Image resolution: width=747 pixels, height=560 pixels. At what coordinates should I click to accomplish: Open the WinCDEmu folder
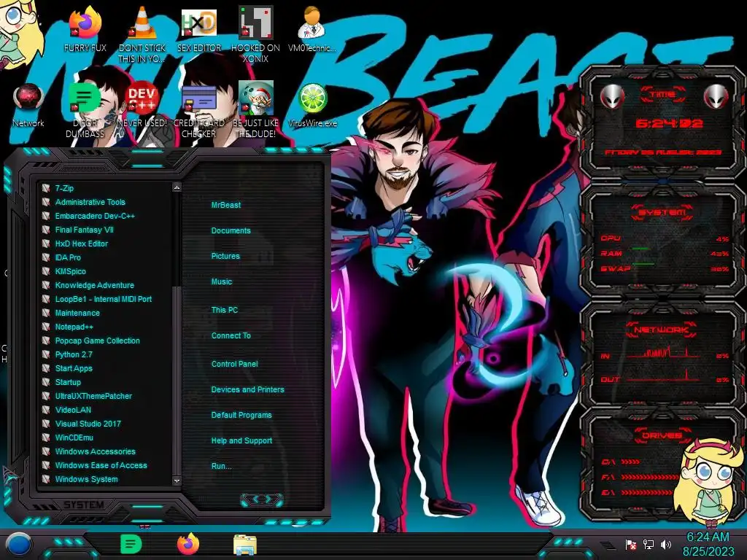[x=74, y=437]
